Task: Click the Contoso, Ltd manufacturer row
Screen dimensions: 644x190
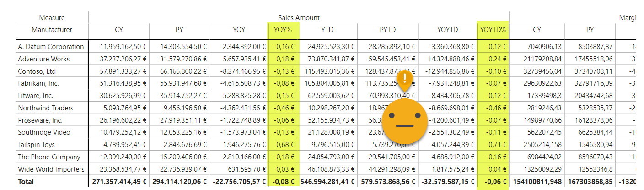Action: [x=37, y=71]
